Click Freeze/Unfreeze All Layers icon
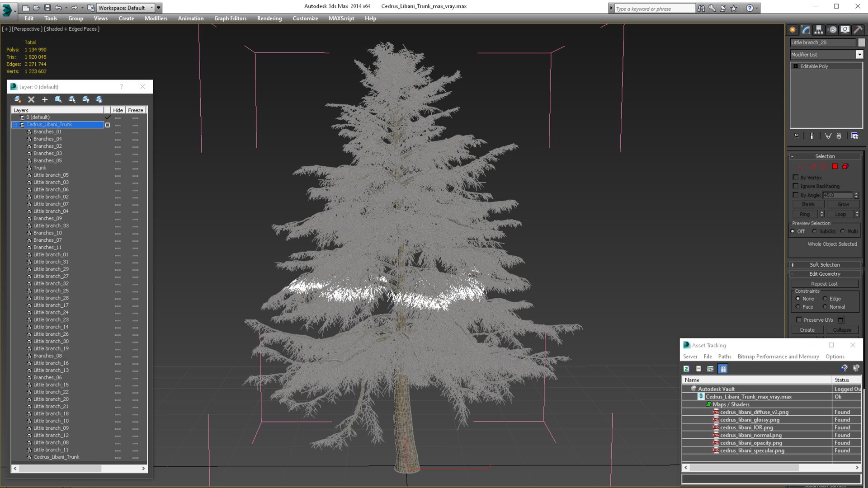 pyautogui.click(x=99, y=99)
